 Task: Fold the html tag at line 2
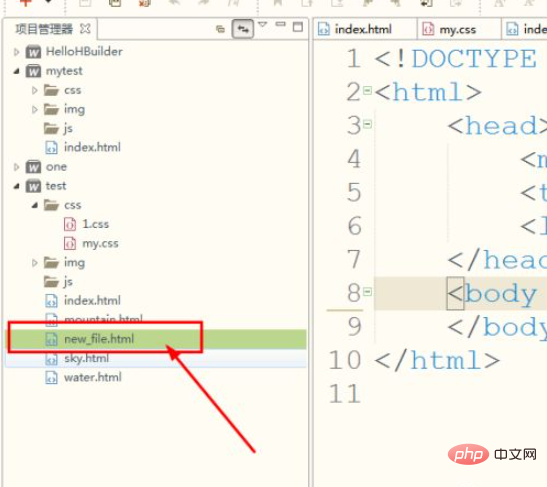(367, 91)
